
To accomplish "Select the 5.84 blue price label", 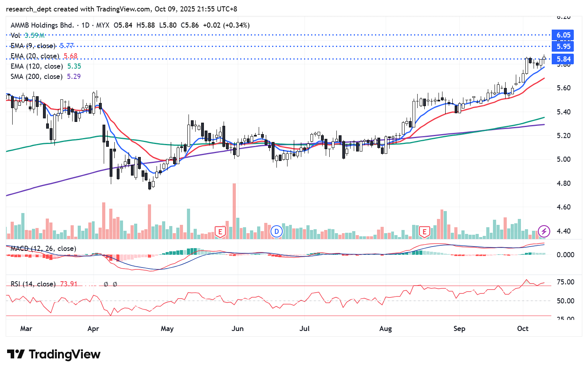I will (563, 59).
